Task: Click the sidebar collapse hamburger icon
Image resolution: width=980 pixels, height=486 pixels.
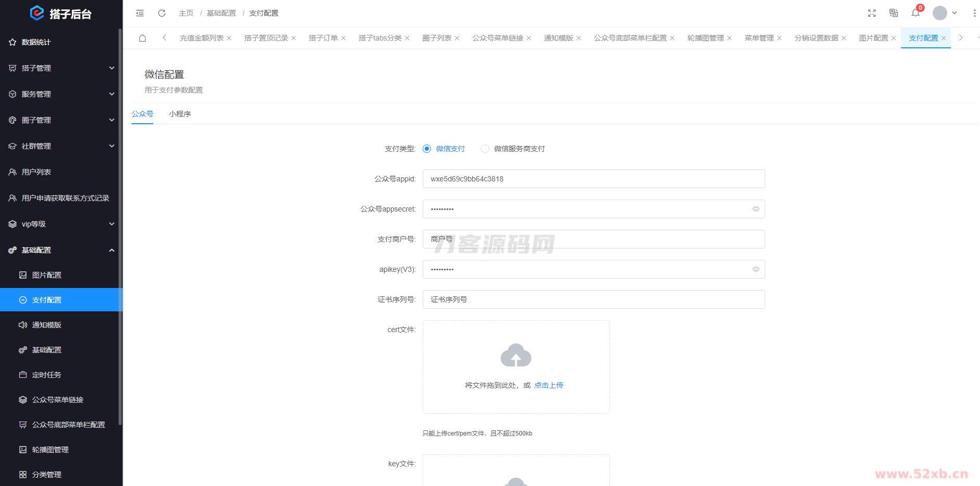Action: pyautogui.click(x=140, y=13)
